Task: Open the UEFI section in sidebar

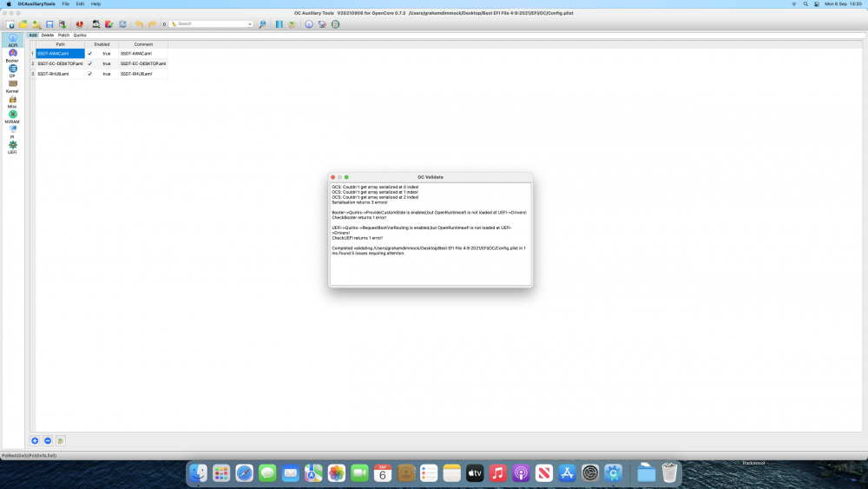Action: [x=12, y=148]
